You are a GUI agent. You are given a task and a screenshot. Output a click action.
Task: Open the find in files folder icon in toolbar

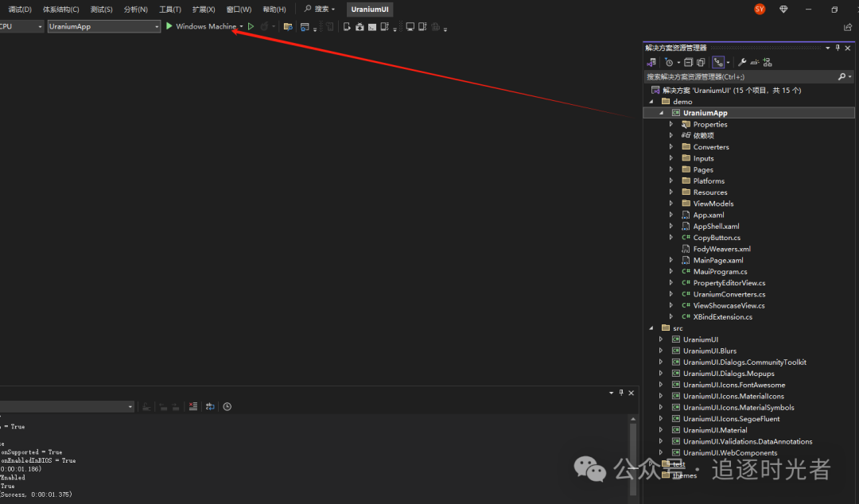288,26
